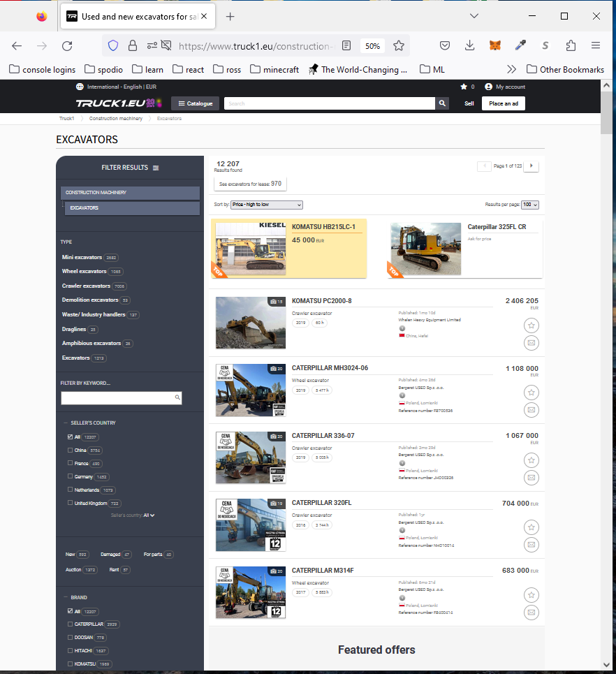The image size is (616, 674).
Task: Check HITACHI brand filter
Action: pos(70,650)
